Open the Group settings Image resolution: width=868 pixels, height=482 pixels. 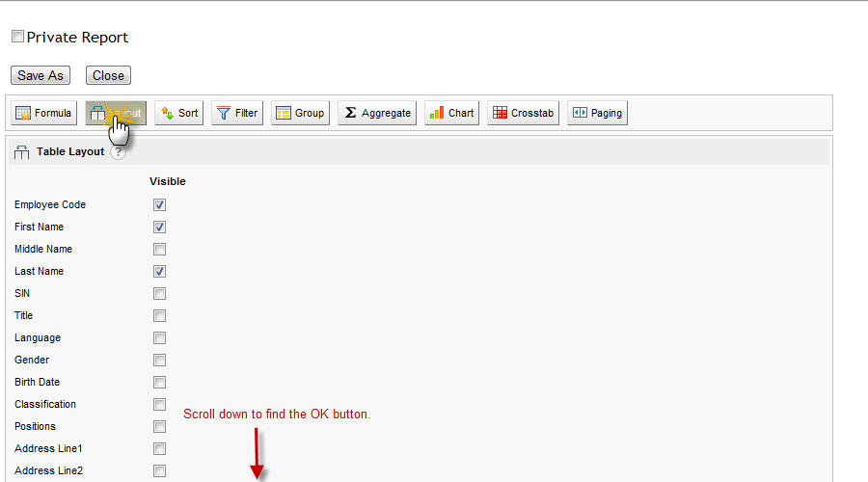(300, 113)
